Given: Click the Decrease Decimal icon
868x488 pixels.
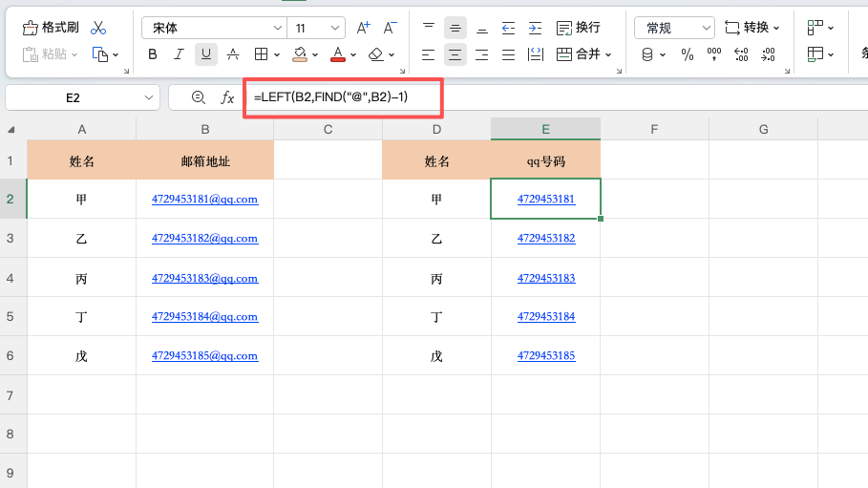Looking at the screenshot, I should [768, 54].
